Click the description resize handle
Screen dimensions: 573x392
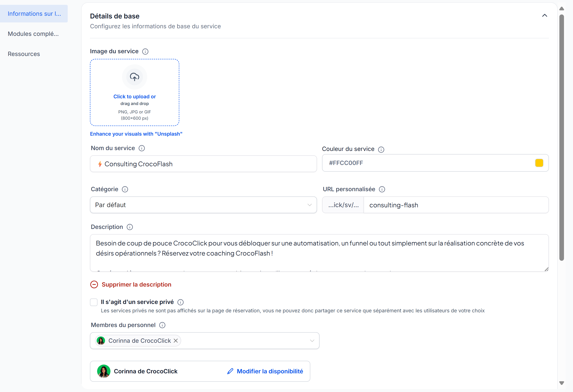coord(546,269)
